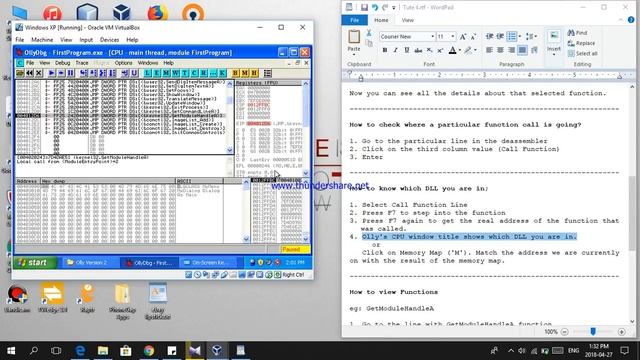Toggle Italic formatting in WordPad

coord(396,50)
